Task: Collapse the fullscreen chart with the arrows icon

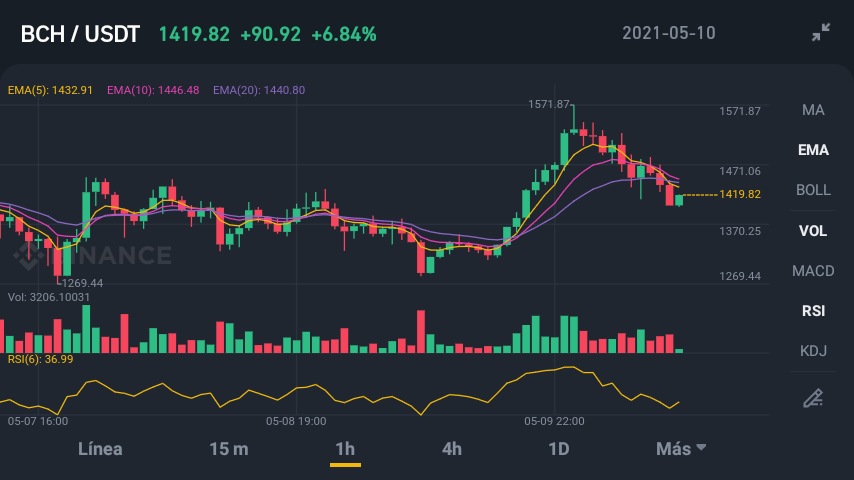Action: (x=821, y=32)
